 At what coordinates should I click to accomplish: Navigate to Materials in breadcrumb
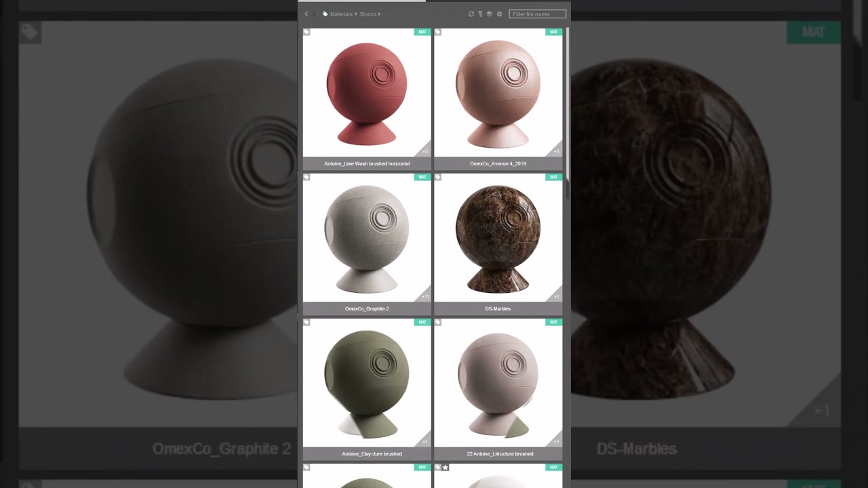click(341, 14)
